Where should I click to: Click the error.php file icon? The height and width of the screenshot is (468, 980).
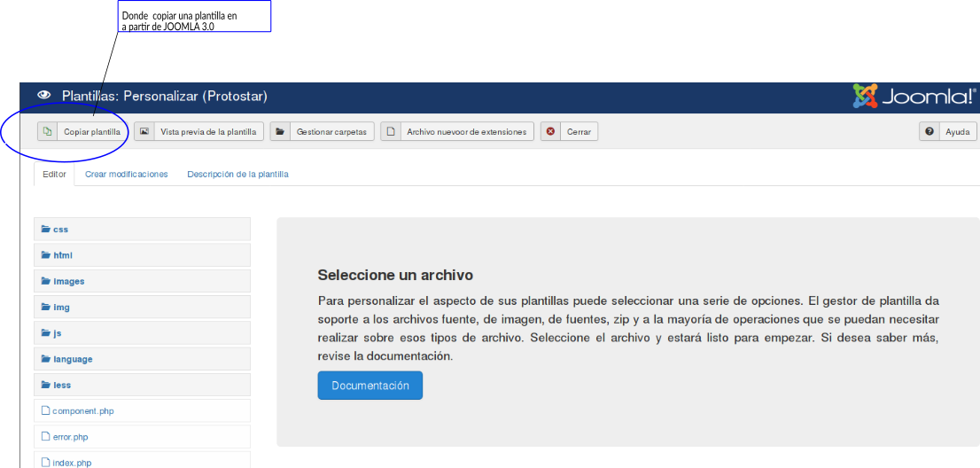pos(45,437)
